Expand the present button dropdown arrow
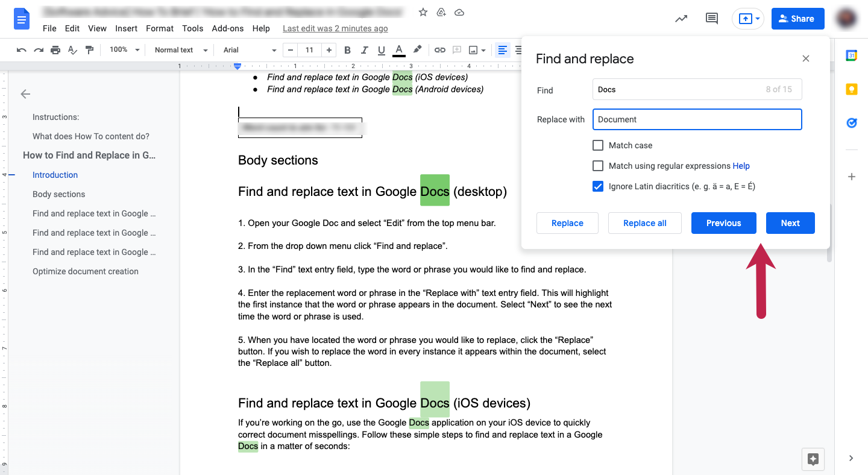Viewport: 868px width, 475px height. [757, 19]
